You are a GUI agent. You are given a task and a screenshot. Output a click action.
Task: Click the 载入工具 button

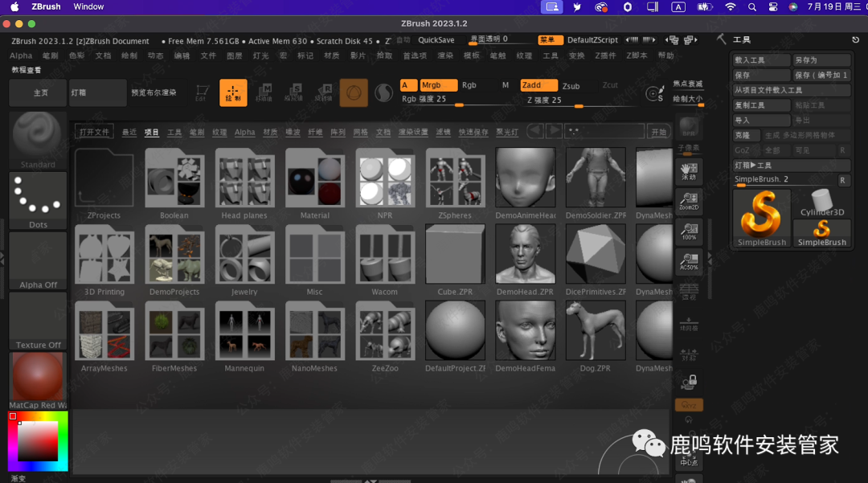(760, 60)
